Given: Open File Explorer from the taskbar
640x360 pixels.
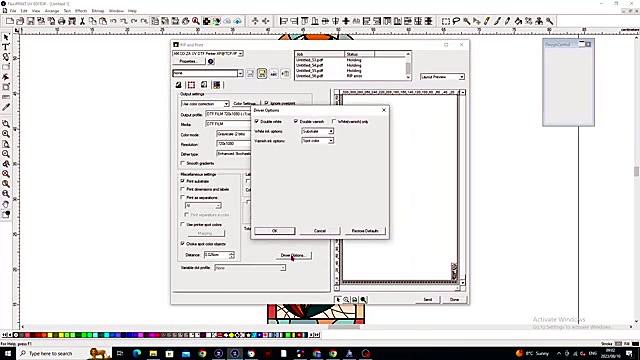Looking at the screenshot, I should [x=153, y=353].
